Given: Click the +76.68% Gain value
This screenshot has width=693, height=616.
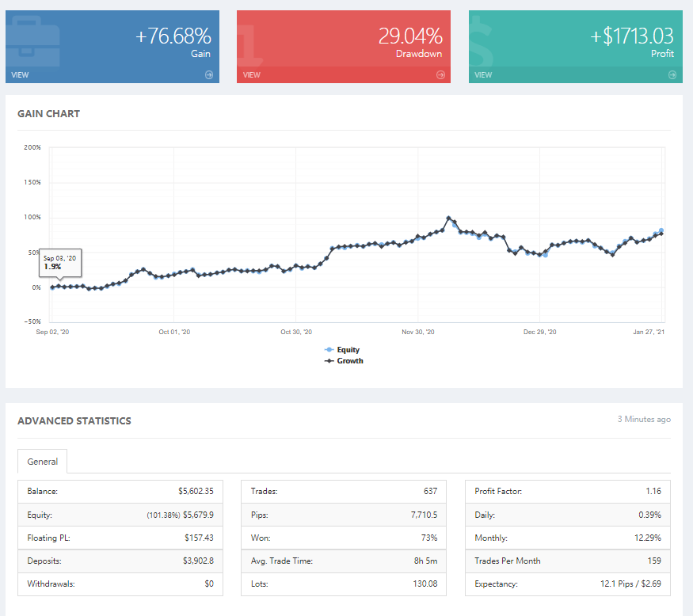Looking at the screenshot, I should pos(173,36).
